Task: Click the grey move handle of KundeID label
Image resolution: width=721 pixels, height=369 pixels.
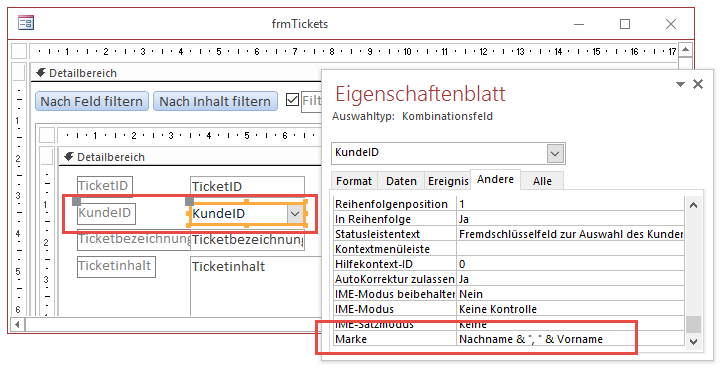Action: 77,201
